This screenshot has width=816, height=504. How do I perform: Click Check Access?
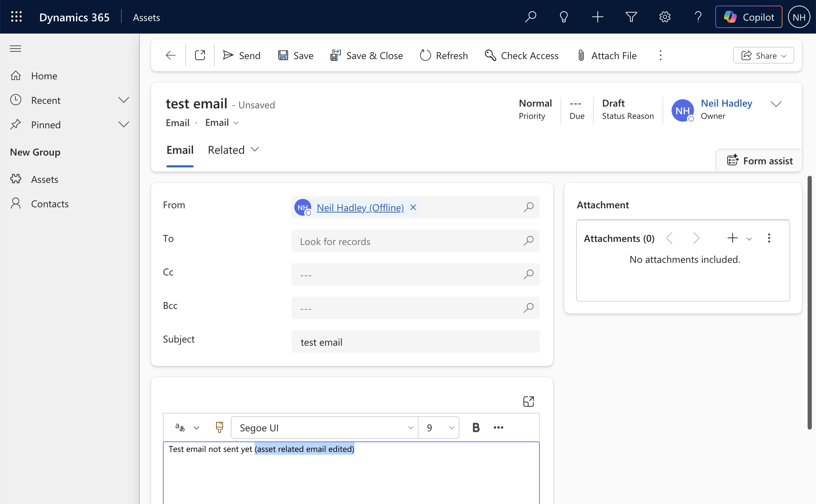pyautogui.click(x=522, y=55)
